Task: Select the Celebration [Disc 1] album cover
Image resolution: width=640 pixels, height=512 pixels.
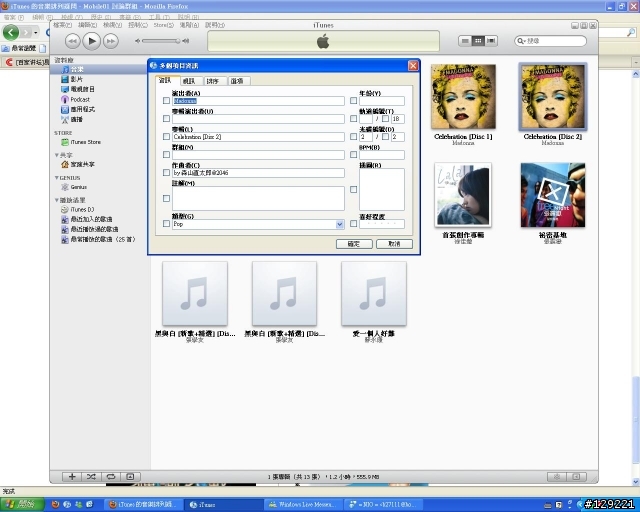Action: point(463,97)
